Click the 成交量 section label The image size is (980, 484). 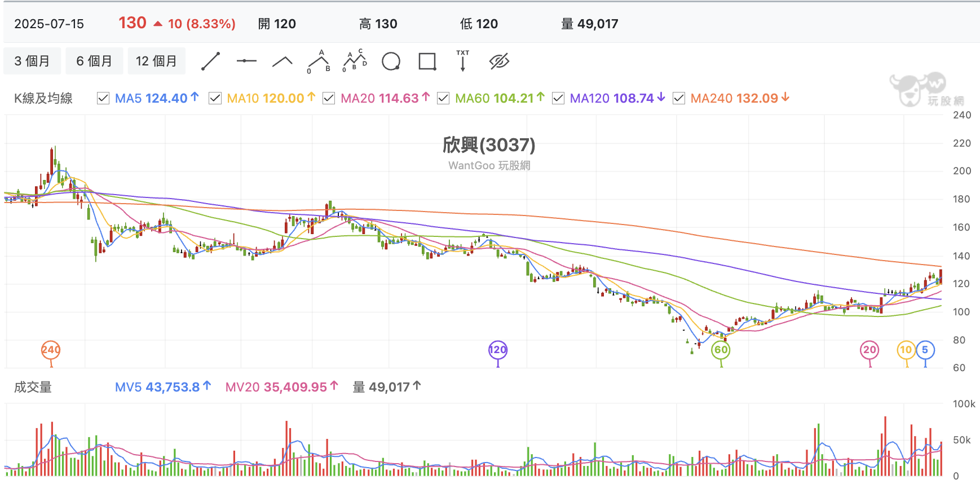[x=33, y=387]
